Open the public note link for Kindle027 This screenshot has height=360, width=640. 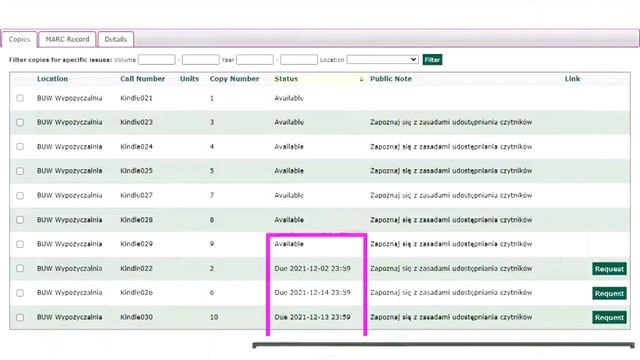tap(451, 195)
